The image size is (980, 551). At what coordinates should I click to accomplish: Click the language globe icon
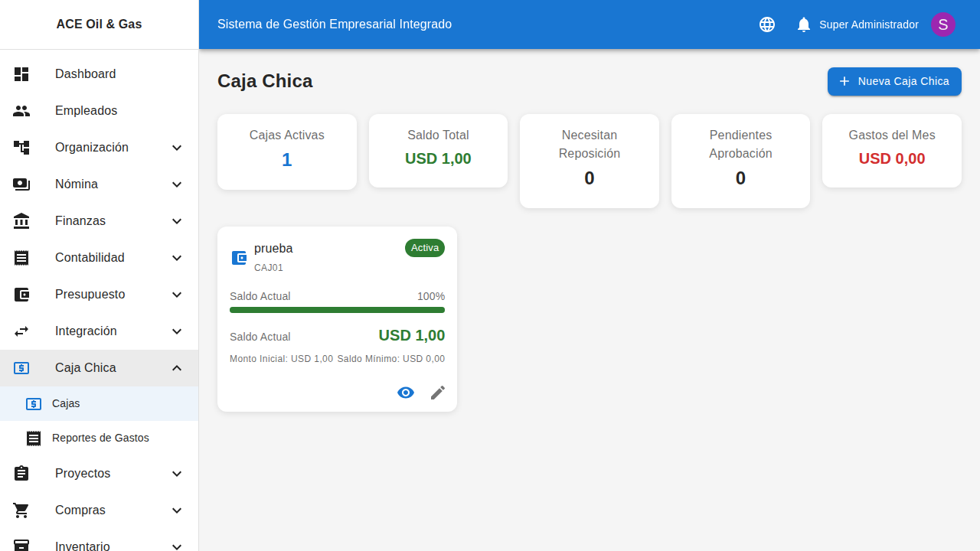[766, 24]
